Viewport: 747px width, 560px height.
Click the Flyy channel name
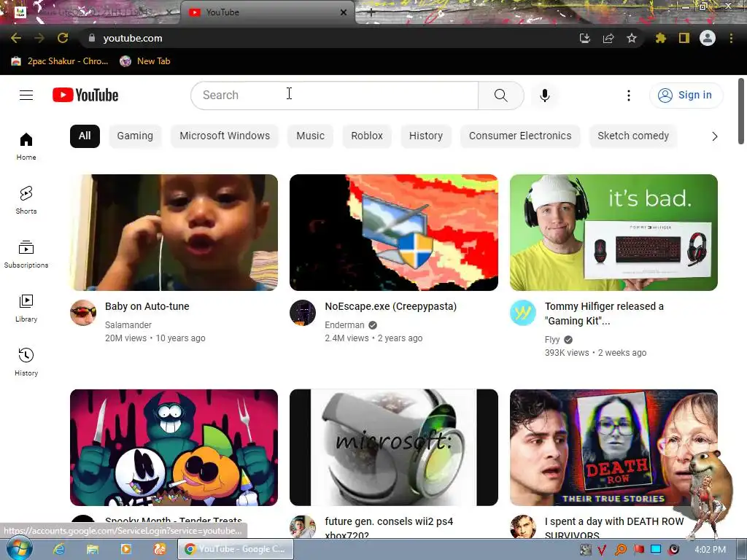coord(552,340)
